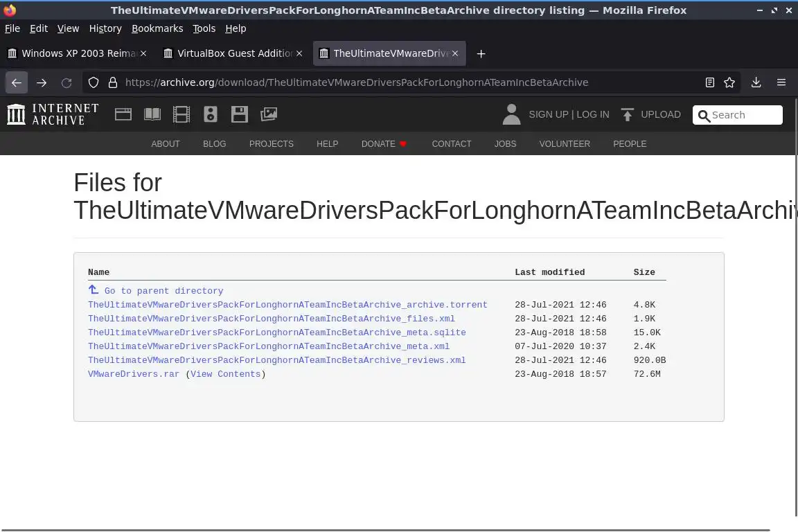
Task: Download VMwareDrivers.rar
Action: [x=134, y=373]
